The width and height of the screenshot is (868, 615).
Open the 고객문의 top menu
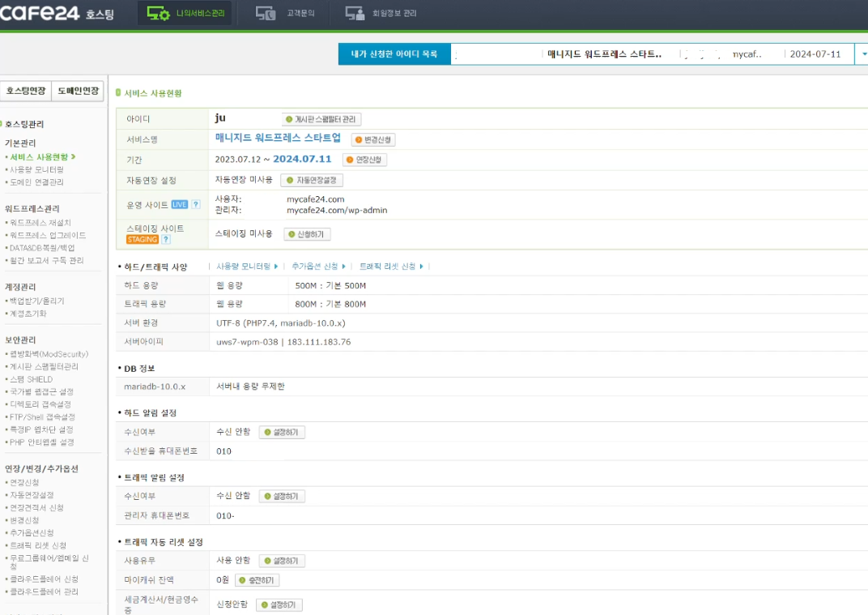pos(285,13)
